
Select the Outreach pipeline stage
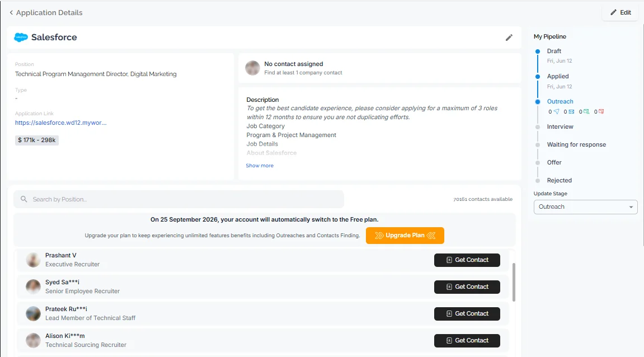560,101
